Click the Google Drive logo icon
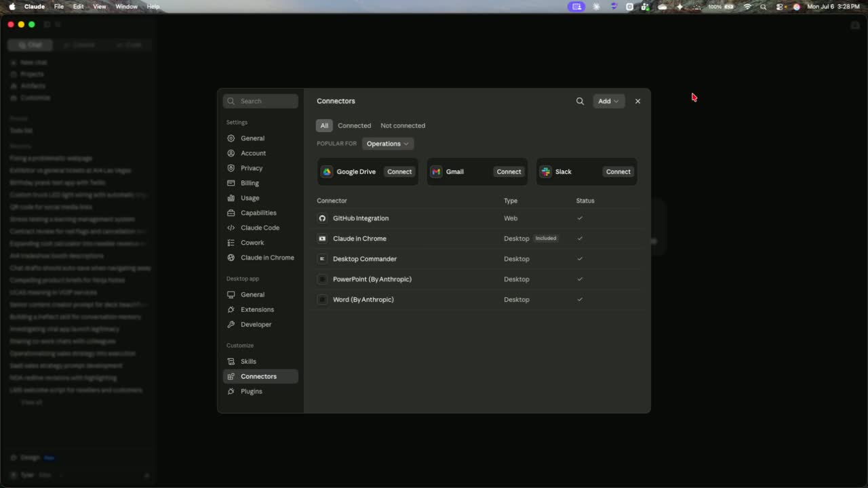This screenshot has width=868, height=488. [x=327, y=171]
